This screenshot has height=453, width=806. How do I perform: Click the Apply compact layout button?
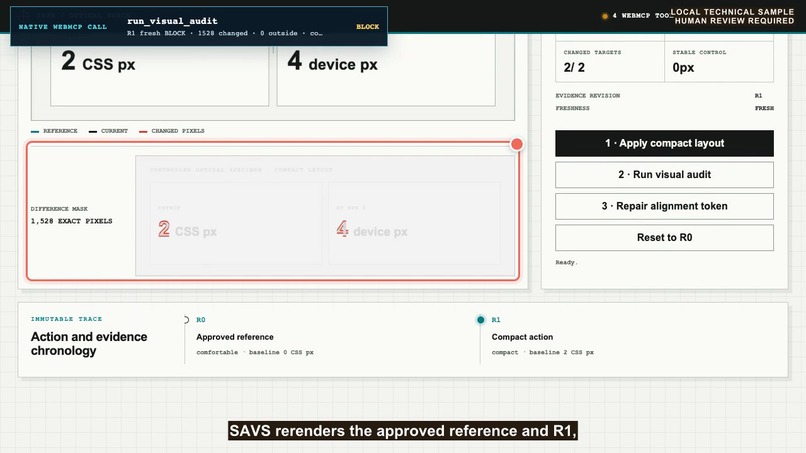pos(664,143)
